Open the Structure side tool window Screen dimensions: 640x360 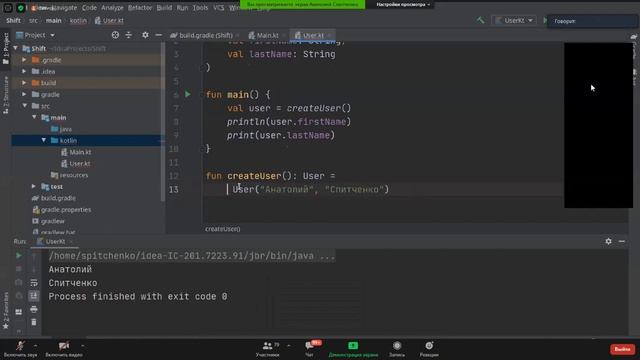pyautogui.click(x=6, y=95)
